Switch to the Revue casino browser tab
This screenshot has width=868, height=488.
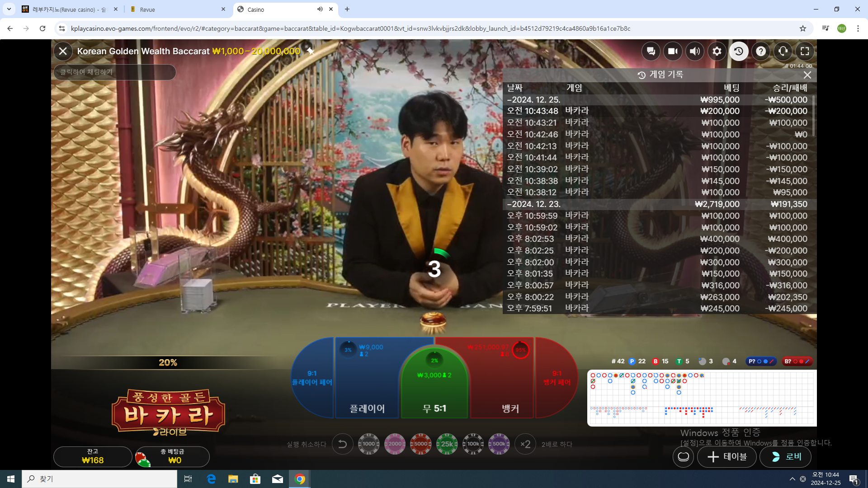point(69,9)
